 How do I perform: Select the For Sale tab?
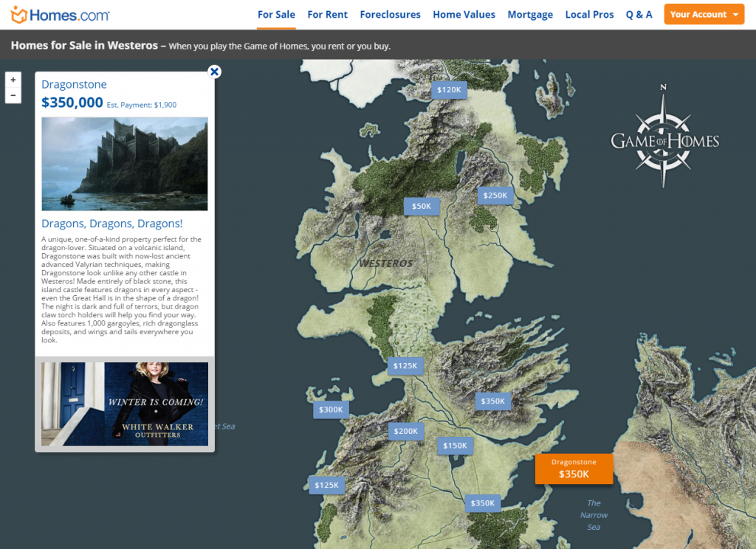coord(276,15)
